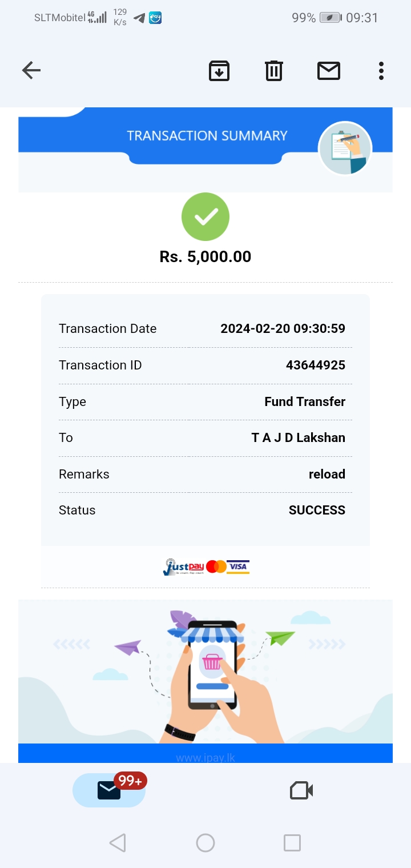
Task: Switch to the Mail tab
Action: click(109, 790)
